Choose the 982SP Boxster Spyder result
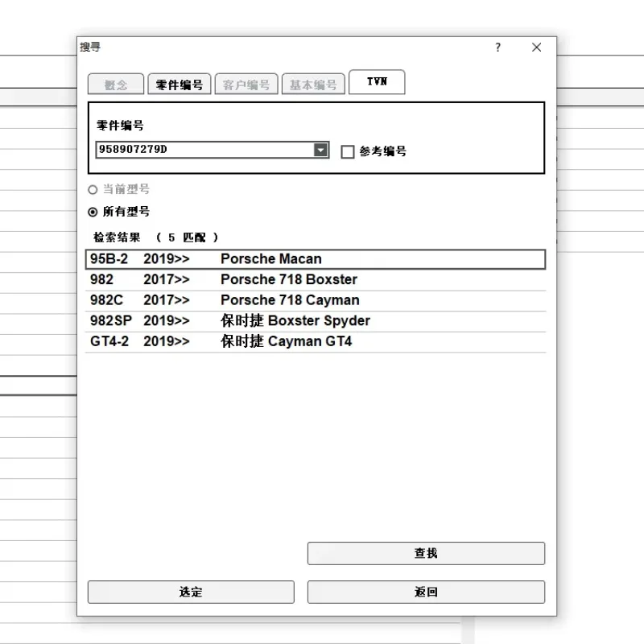 click(x=316, y=320)
